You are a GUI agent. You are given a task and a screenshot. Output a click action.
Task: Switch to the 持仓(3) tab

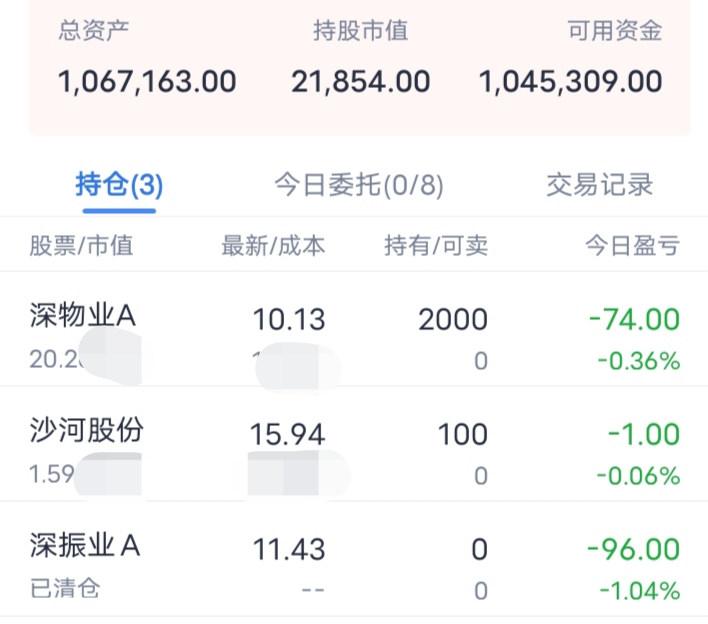click(x=119, y=185)
